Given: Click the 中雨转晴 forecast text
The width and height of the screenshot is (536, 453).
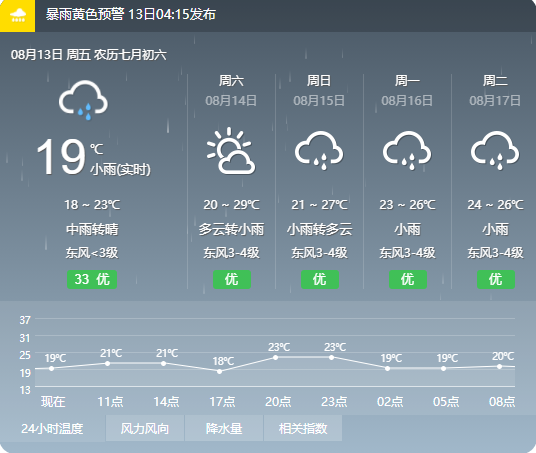Looking at the screenshot, I should coord(92,229).
